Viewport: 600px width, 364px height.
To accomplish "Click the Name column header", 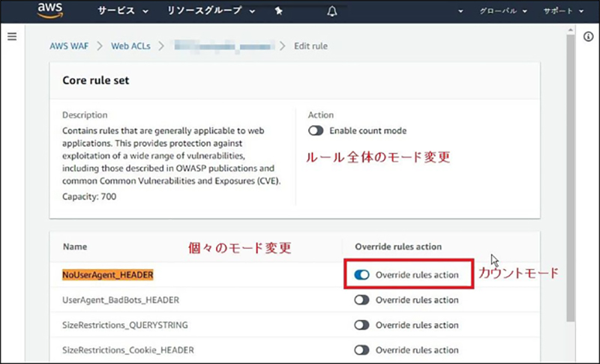I will pyautogui.click(x=75, y=246).
